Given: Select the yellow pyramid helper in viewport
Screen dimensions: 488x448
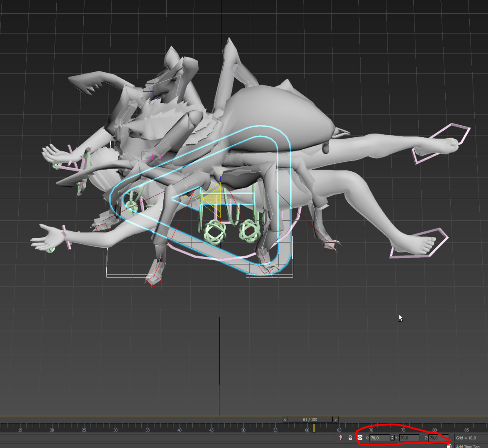Looking at the screenshot, I should coord(213,199).
